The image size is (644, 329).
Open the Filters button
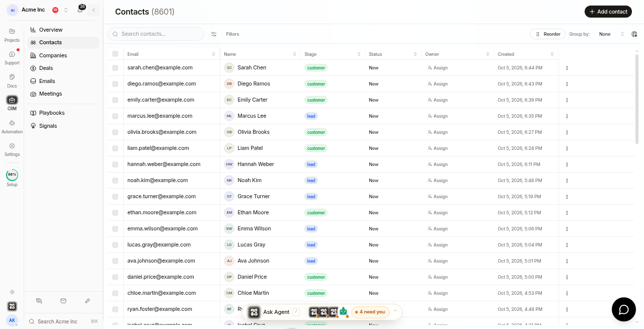click(x=232, y=34)
